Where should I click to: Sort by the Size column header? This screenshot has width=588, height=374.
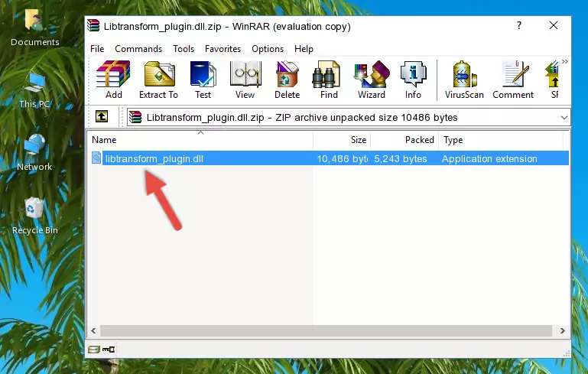coord(342,140)
